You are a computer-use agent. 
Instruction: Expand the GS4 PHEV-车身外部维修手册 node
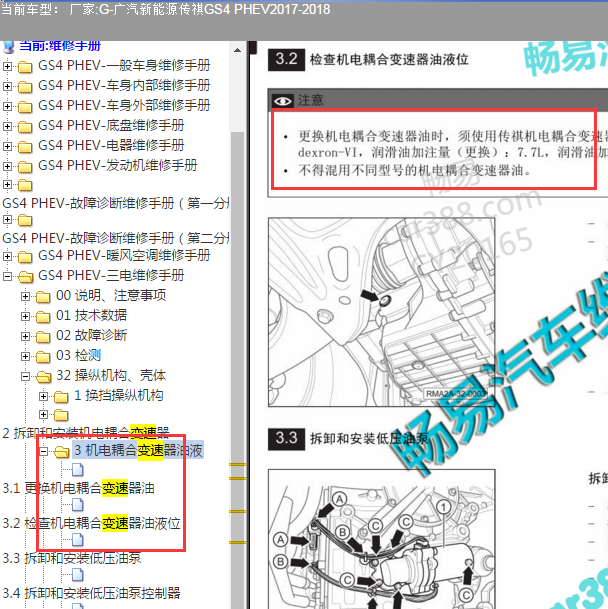point(7,106)
